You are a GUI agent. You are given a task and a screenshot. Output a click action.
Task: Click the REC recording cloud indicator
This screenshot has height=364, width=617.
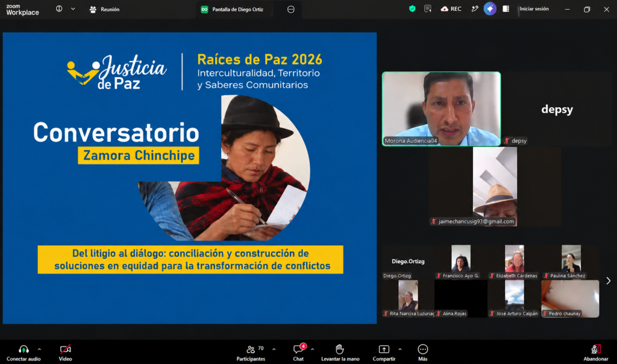[x=451, y=8]
